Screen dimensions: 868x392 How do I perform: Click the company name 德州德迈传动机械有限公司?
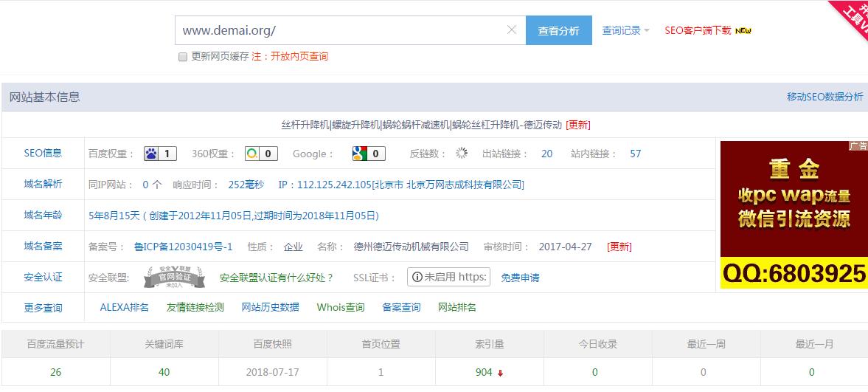click(412, 247)
